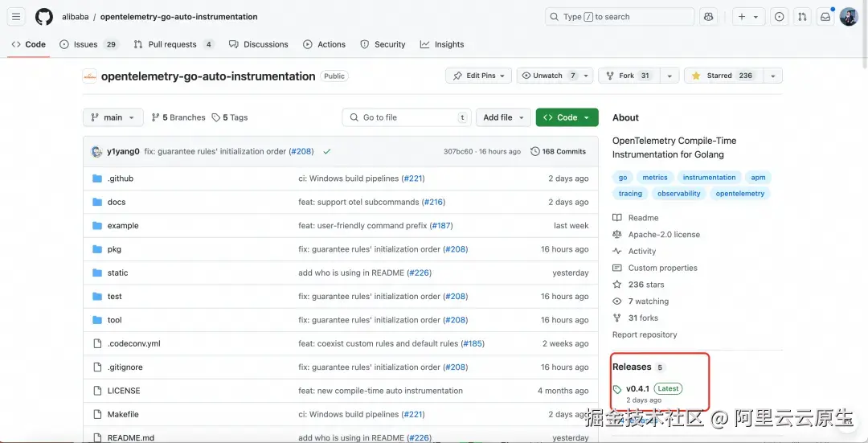Open pull request #185 in .codeconv.yml row

pyautogui.click(x=473, y=343)
